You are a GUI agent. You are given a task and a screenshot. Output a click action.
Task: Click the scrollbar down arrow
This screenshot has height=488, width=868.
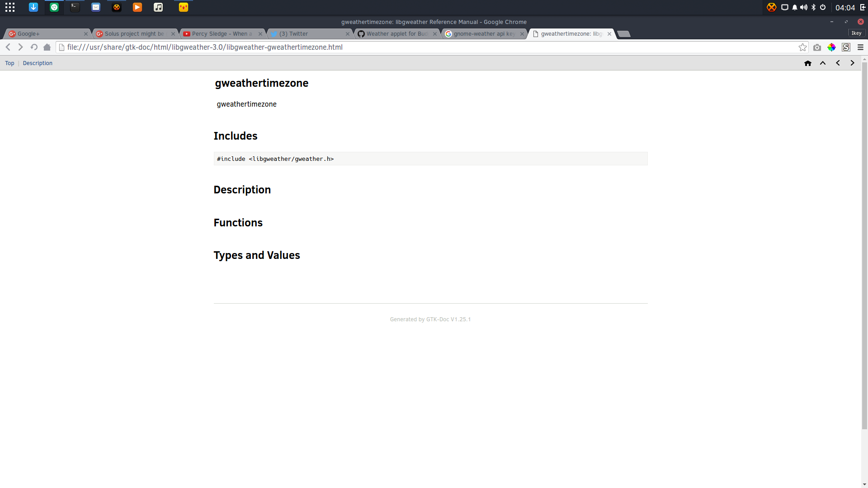[864, 484]
